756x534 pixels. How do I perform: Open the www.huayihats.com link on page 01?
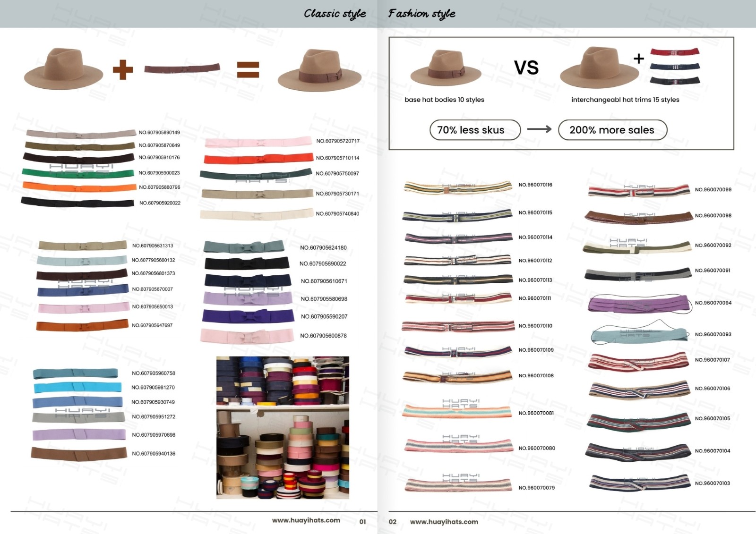tap(306, 520)
